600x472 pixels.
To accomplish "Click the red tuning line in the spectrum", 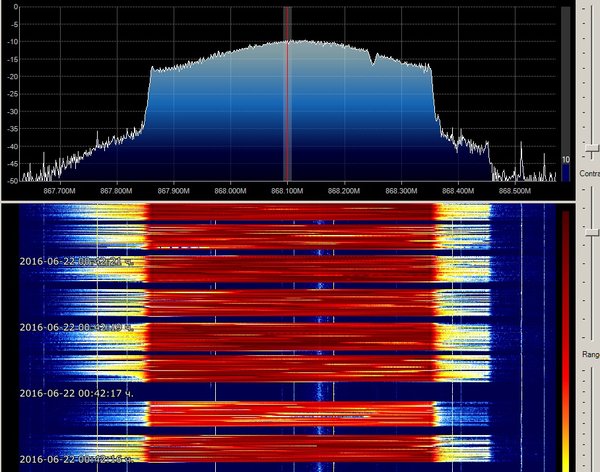I will (287, 94).
